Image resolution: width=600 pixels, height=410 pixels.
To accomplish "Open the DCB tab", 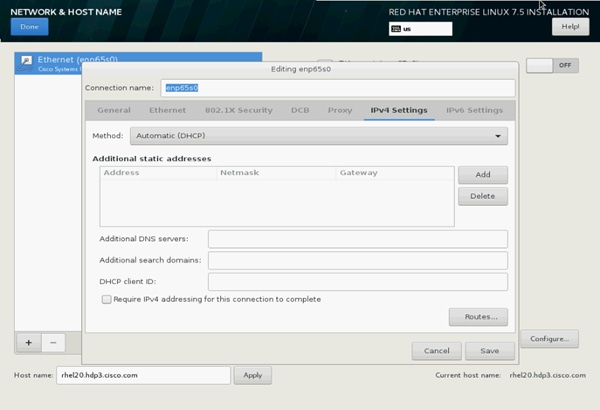I will click(300, 110).
